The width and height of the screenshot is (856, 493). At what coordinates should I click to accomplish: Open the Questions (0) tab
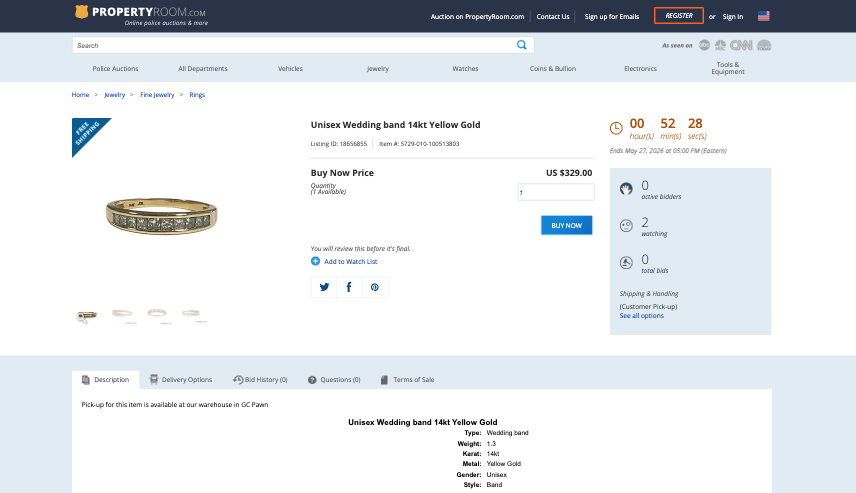[334, 379]
